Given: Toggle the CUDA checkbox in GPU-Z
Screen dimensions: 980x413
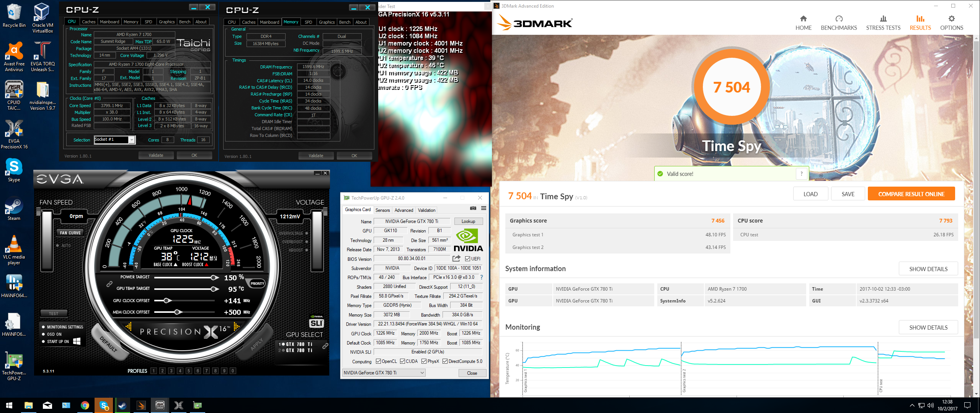Looking at the screenshot, I should pos(402,361).
